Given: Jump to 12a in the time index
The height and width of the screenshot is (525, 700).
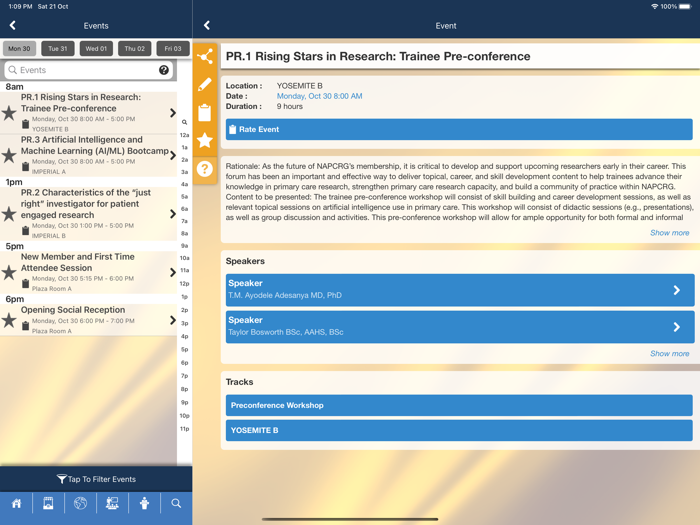Looking at the screenshot, I should click(x=184, y=135).
